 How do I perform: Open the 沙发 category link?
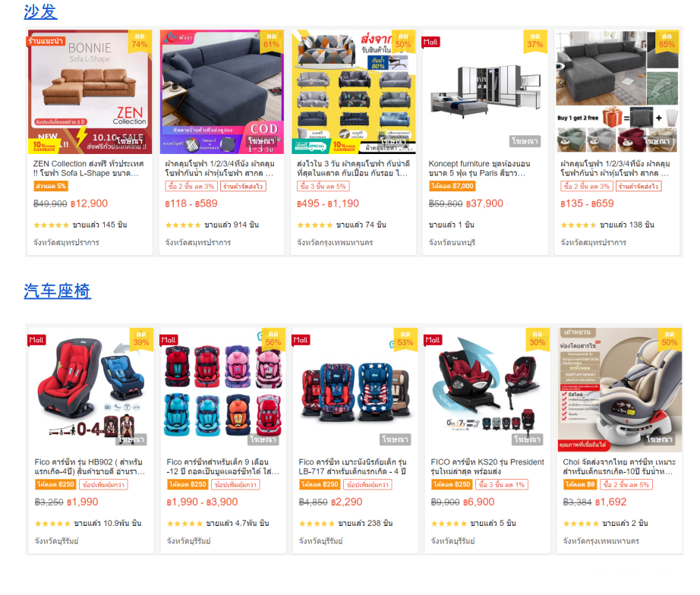41,11
